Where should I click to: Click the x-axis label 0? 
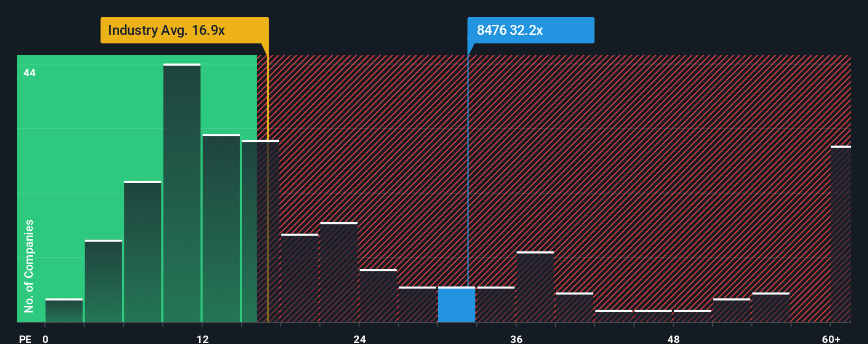click(46, 339)
